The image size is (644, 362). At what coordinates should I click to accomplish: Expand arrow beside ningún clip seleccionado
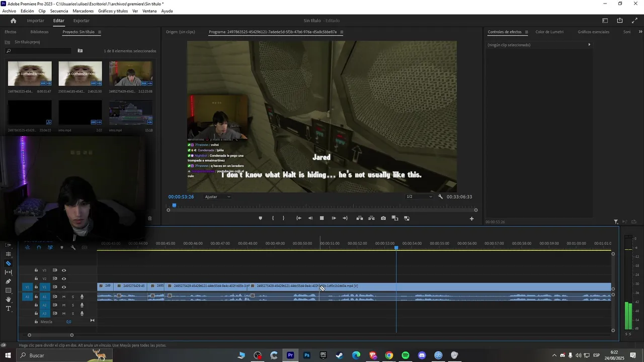[x=589, y=45]
